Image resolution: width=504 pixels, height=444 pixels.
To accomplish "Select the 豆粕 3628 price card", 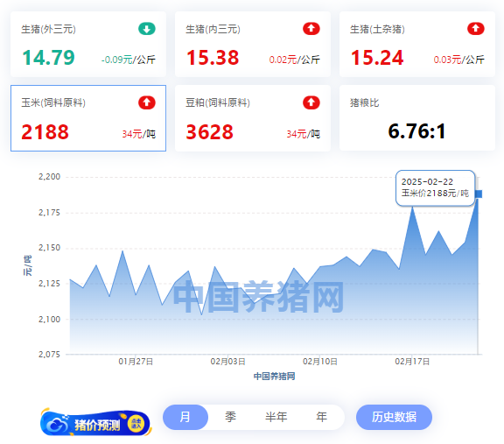I will tap(253, 118).
